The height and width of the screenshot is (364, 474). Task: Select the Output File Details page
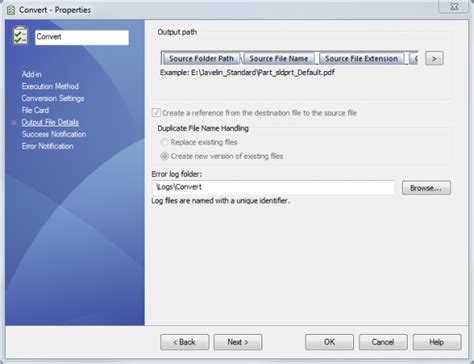50,122
